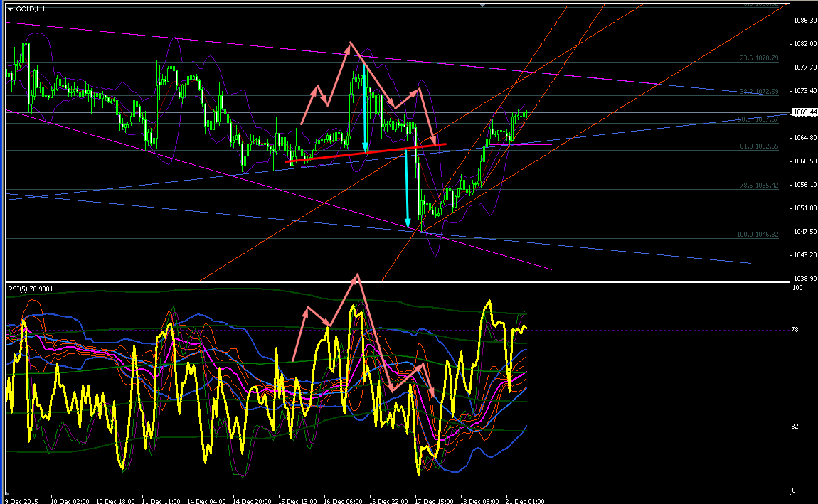Open the triangle menu beside GOLD,H1
The width and height of the screenshot is (818, 504).
click(x=11, y=9)
